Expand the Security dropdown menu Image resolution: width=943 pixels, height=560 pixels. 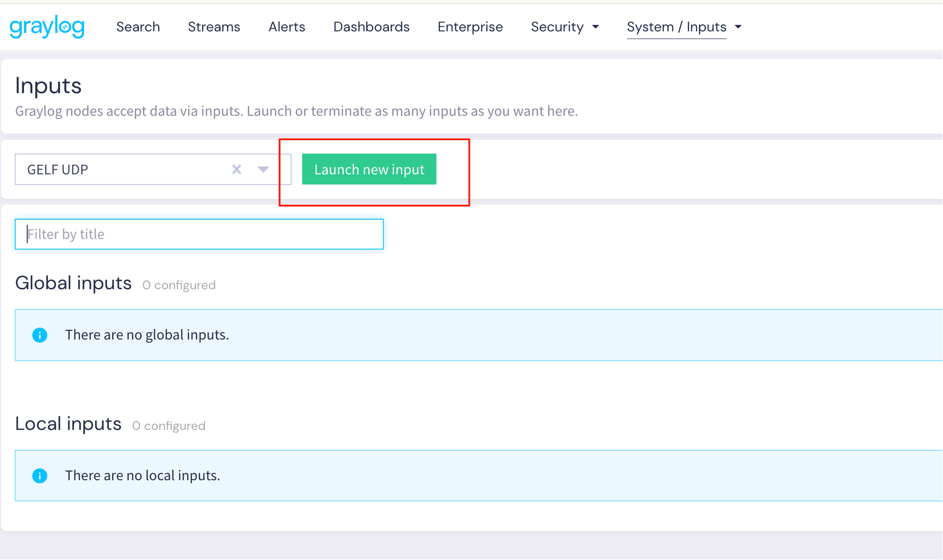(x=565, y=27)
